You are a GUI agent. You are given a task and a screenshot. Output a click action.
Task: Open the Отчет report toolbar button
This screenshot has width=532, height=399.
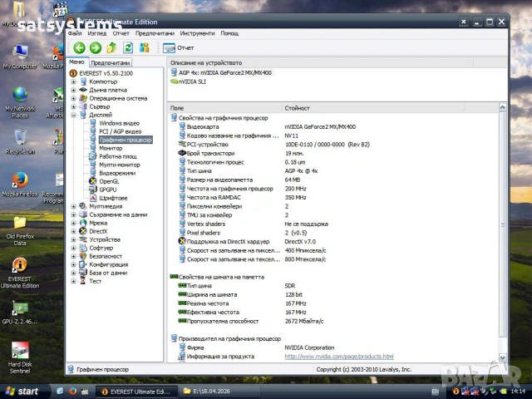coord(179,48)
